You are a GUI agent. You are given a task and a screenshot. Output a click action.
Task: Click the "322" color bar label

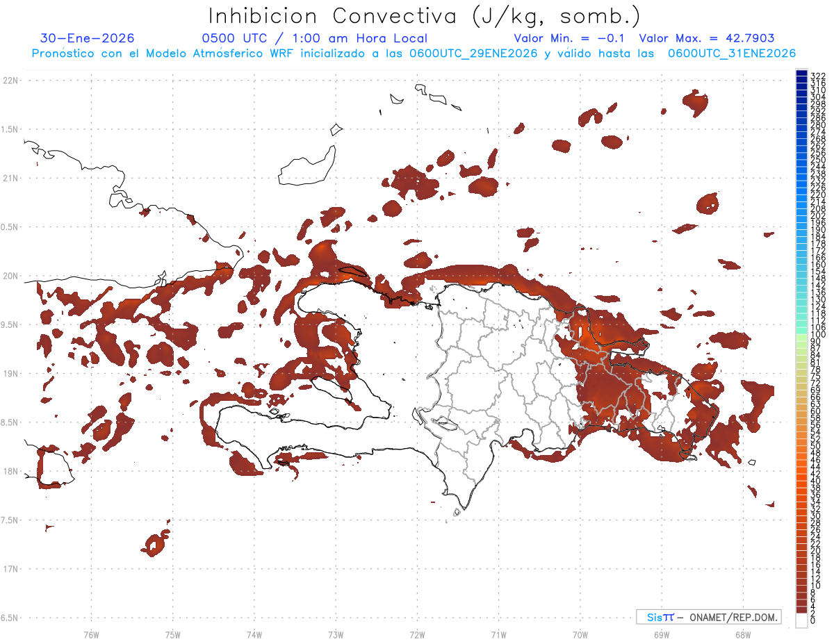[818, 75]
